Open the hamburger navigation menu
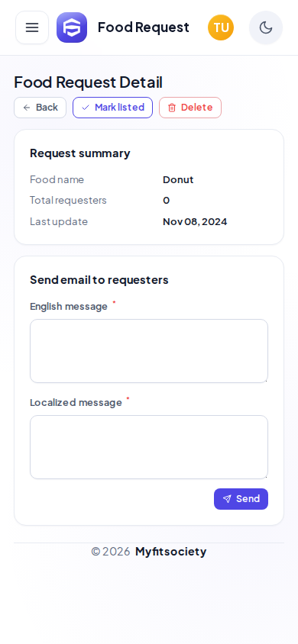298x644 pixels. pyautogui.click(x=32, y=27)
